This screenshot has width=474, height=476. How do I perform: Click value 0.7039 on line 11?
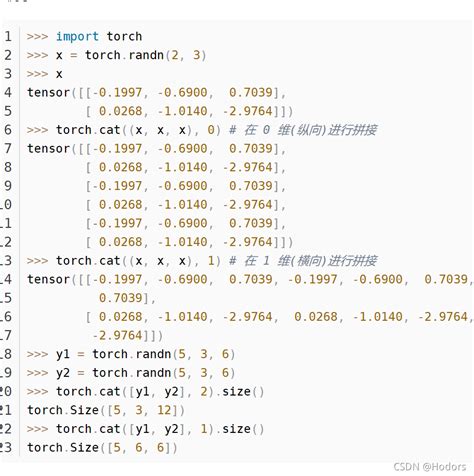pos(251,223)
